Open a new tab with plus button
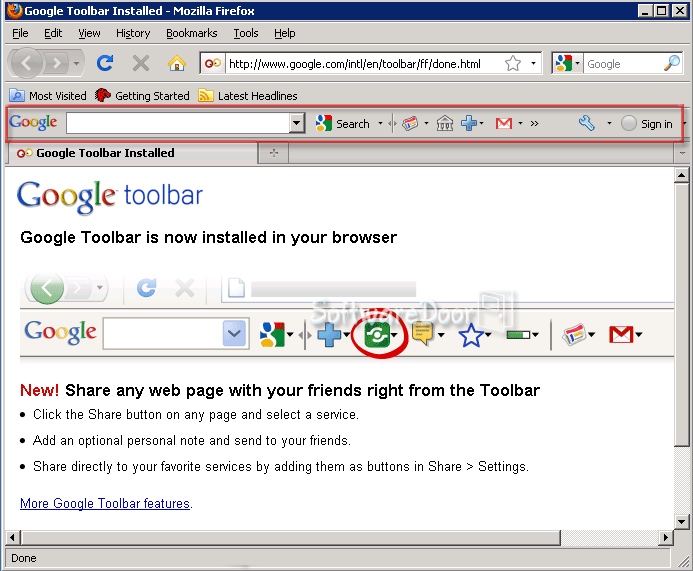 274,153
